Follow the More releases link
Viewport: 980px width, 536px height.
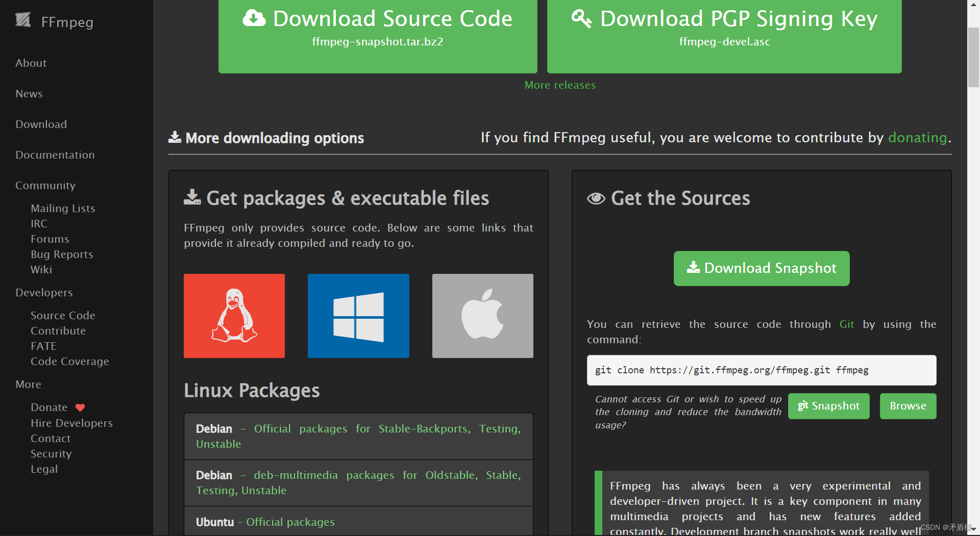559,85
